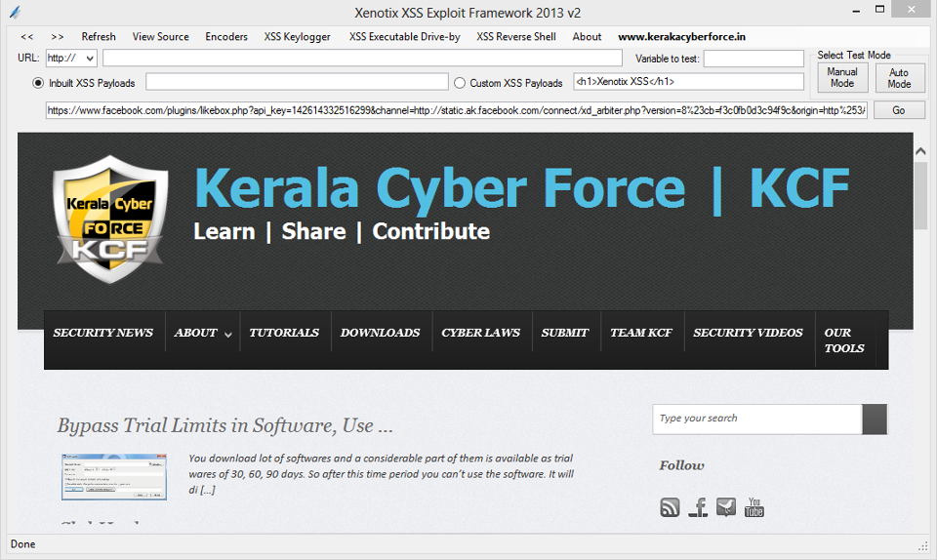The height and width of the screenshot is (560, 937).
Task: Click www.kerakacyberforce.in menu link
Action: (682, 36)
